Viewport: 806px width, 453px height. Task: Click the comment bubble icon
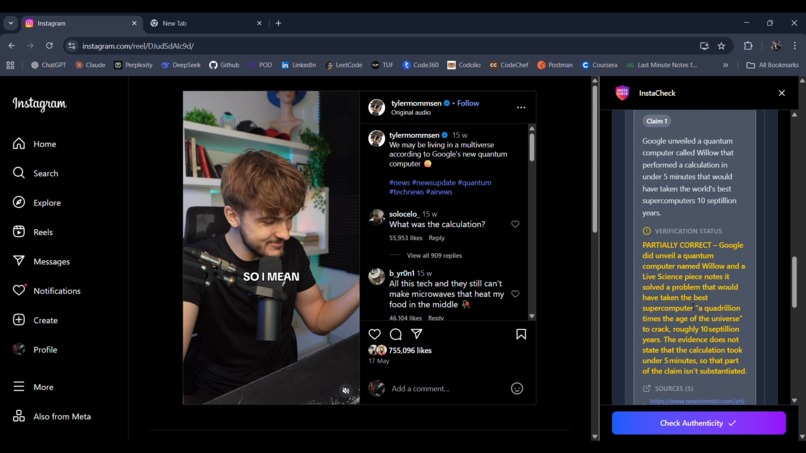[395, 334]
